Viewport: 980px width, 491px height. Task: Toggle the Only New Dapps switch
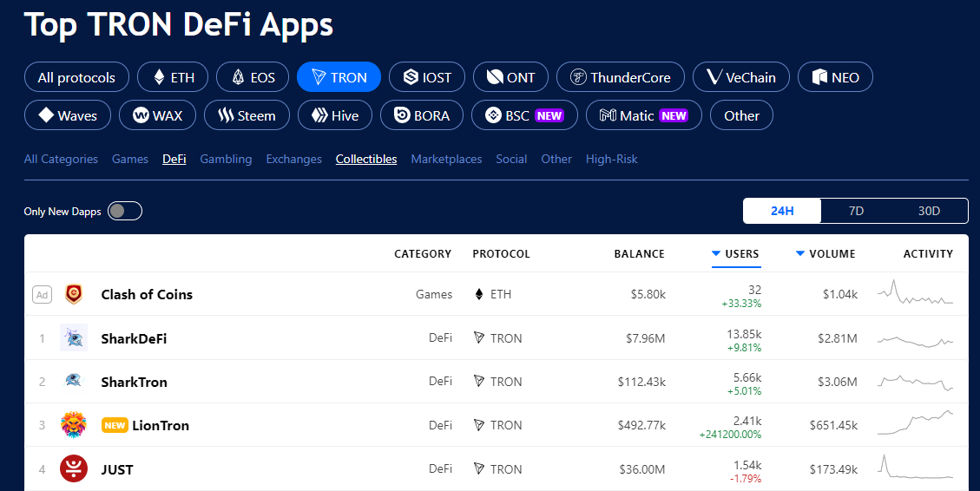pyautogui.click(x=125, y=211)
